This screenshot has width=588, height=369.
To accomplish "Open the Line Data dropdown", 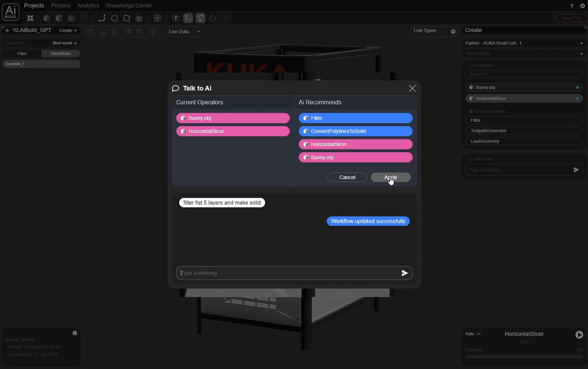I will [x=184, y=32].
